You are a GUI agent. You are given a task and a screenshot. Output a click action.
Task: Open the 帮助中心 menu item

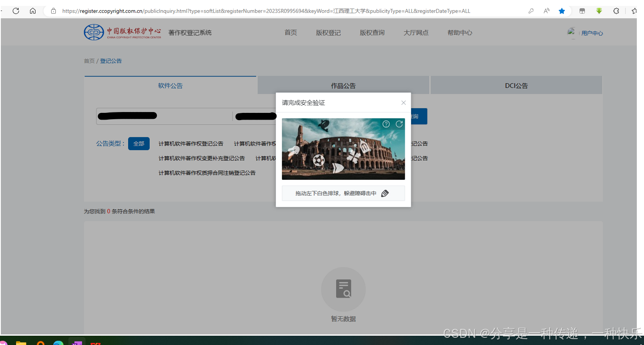click(x=460, y=33)
